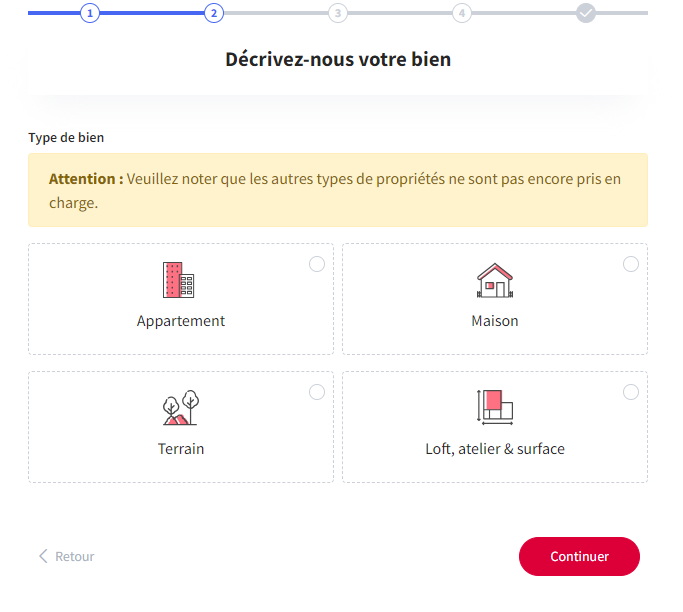Select step 4 in progress bar
683x612 pixels.
[x=461, y=13]
